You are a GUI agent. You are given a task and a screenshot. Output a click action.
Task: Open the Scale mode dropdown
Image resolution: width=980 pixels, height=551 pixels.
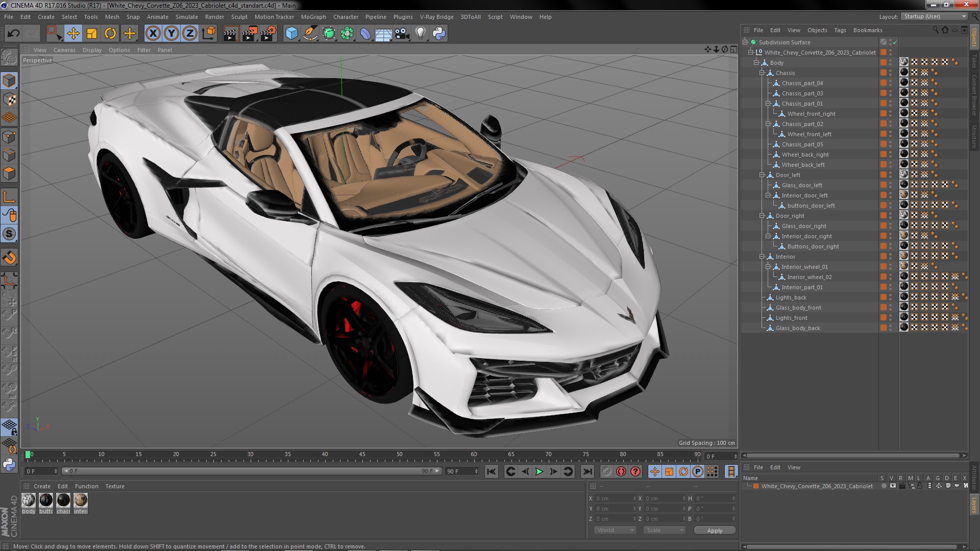[664, 531]
